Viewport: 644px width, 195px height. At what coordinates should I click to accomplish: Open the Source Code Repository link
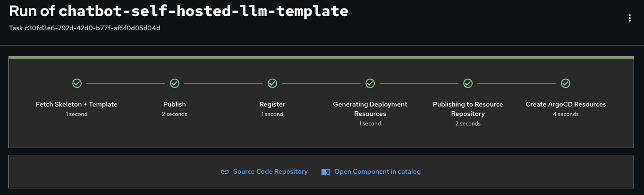270,172
